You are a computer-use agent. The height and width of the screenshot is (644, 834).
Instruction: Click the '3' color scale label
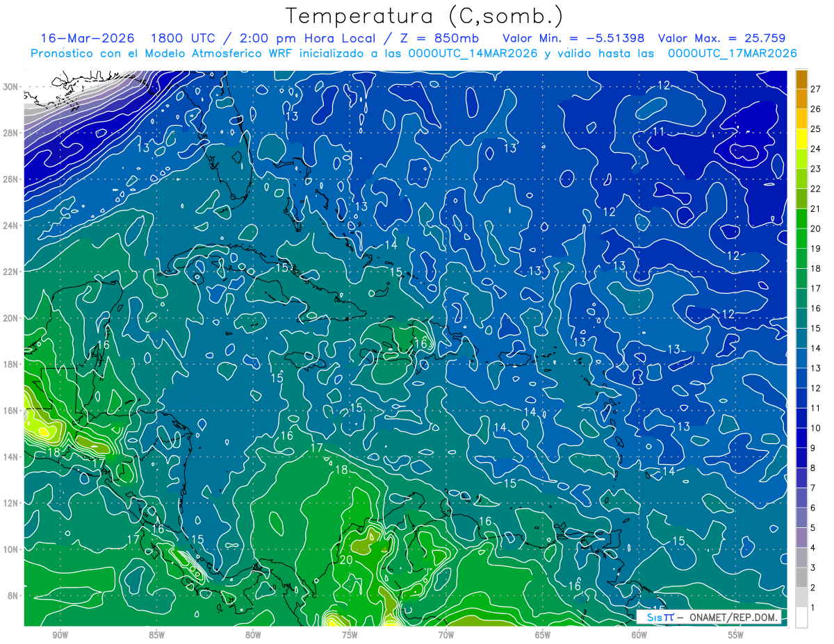coord(812,568)
